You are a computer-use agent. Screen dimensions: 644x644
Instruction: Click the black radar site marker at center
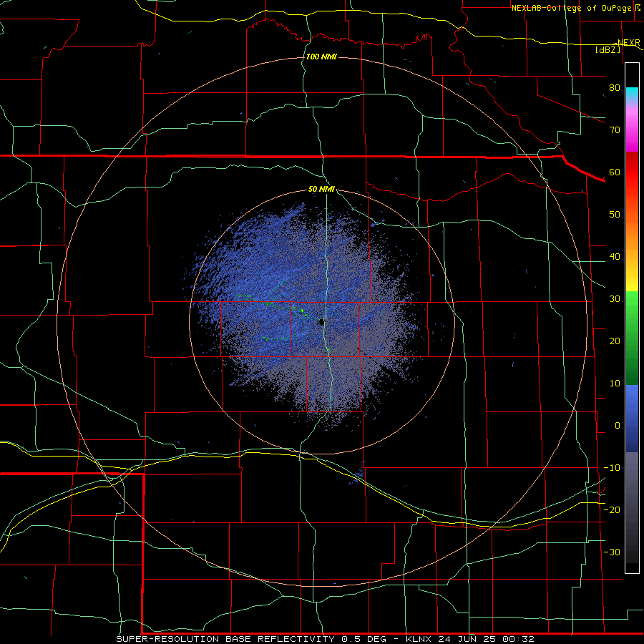(x=321, y=322)
